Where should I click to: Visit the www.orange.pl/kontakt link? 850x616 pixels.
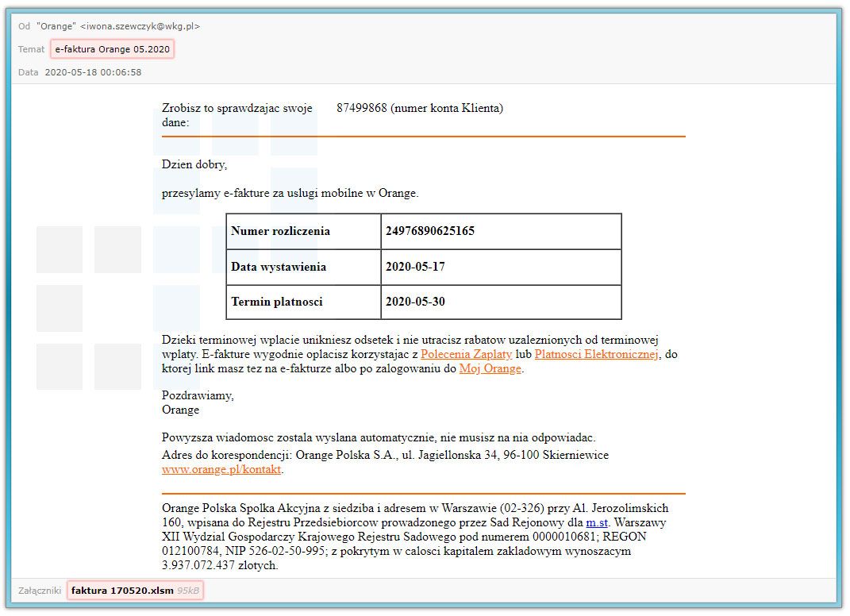(221, 469)
